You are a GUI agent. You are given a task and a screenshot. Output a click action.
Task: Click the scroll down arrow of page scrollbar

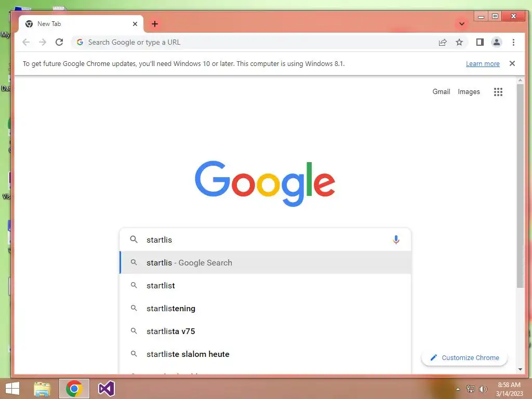pyautogui.click(x=520, y=369)
